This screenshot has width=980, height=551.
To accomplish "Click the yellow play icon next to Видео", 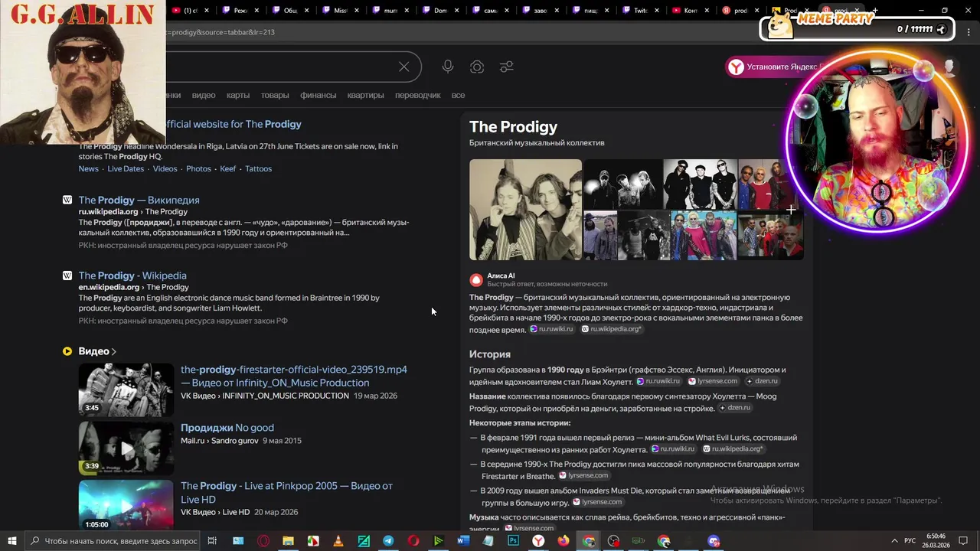I will 67,351.
